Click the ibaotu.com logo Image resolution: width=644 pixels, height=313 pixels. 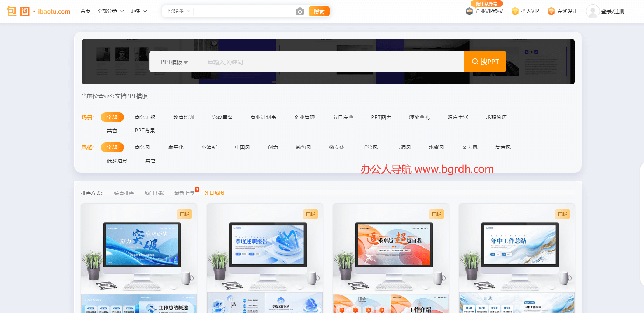pos(38,11)
